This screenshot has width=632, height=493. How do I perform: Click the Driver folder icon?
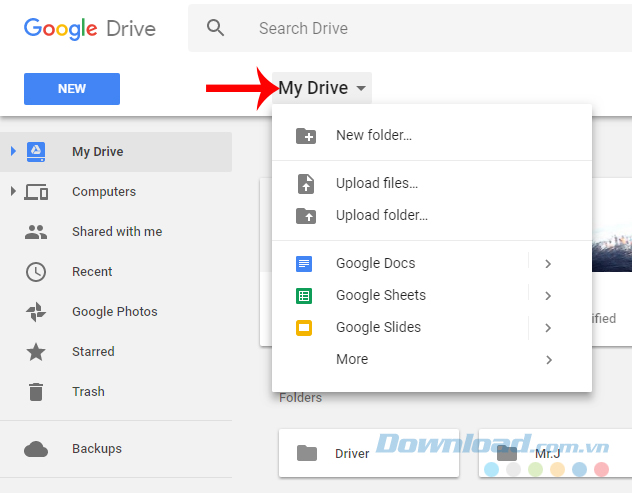point(307,453)
